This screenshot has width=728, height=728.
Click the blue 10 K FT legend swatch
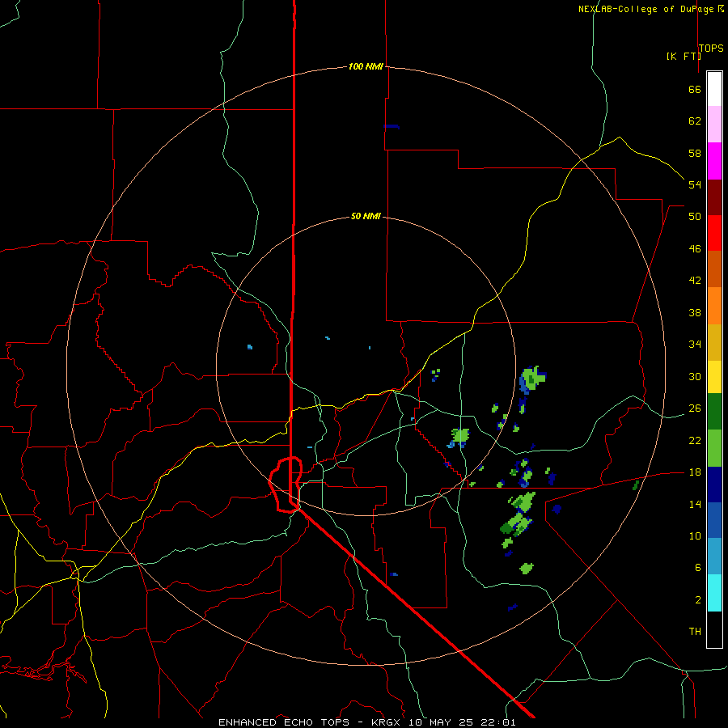714,520
